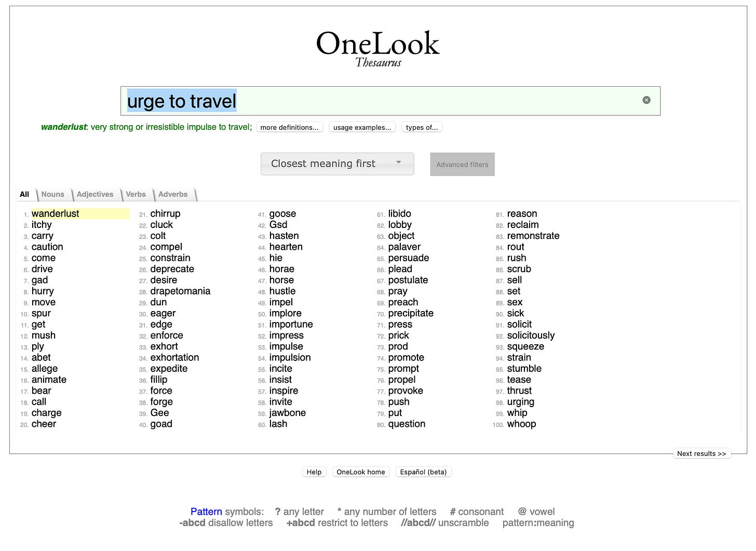Open the result "question"
Image resolution: width=756 pixels, height=551 pixels.
tap(407, 424)
